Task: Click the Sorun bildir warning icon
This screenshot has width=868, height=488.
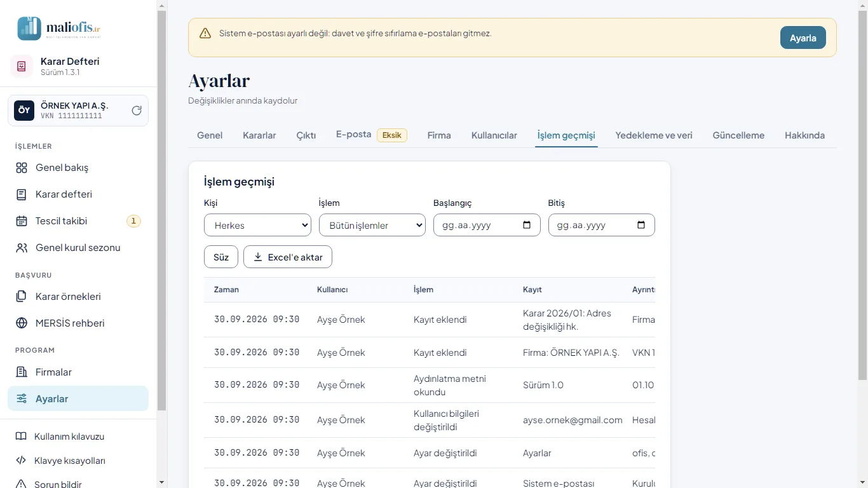Action: coord(21,484)
